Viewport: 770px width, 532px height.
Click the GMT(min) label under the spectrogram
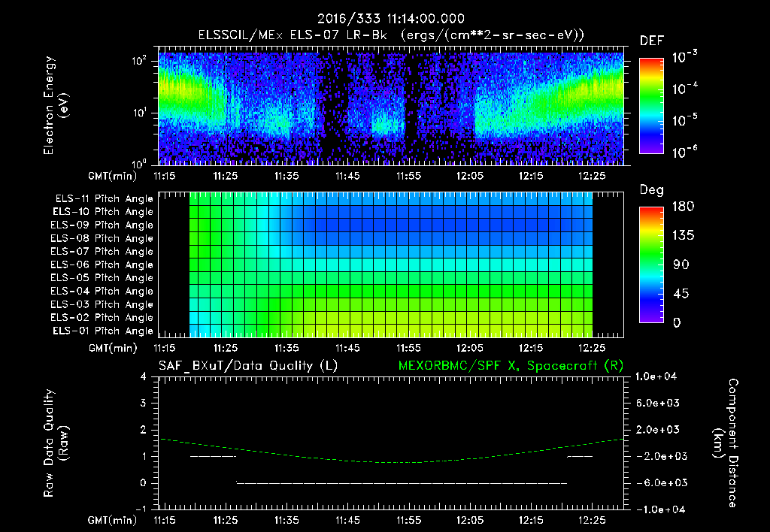click(x=113, y=176)
